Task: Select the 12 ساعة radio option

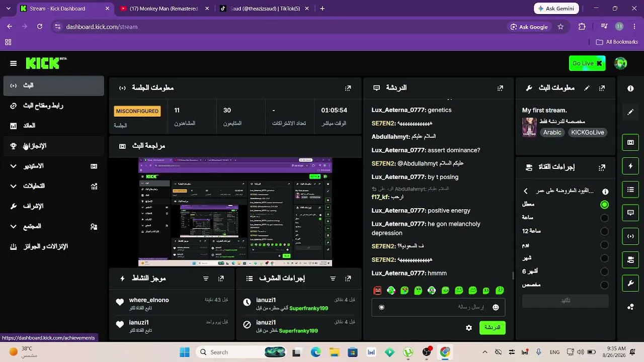Action: click(x=604, y=232)
